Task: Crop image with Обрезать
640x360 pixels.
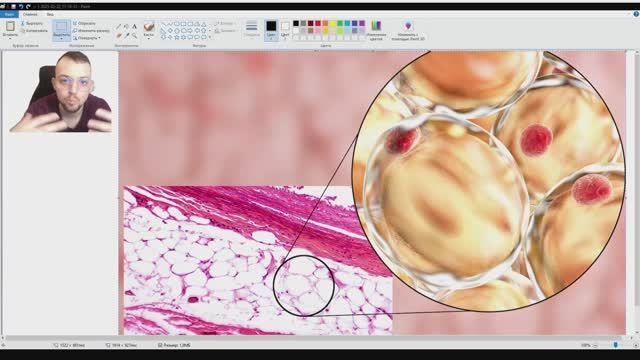Action: tap(84, 24)
